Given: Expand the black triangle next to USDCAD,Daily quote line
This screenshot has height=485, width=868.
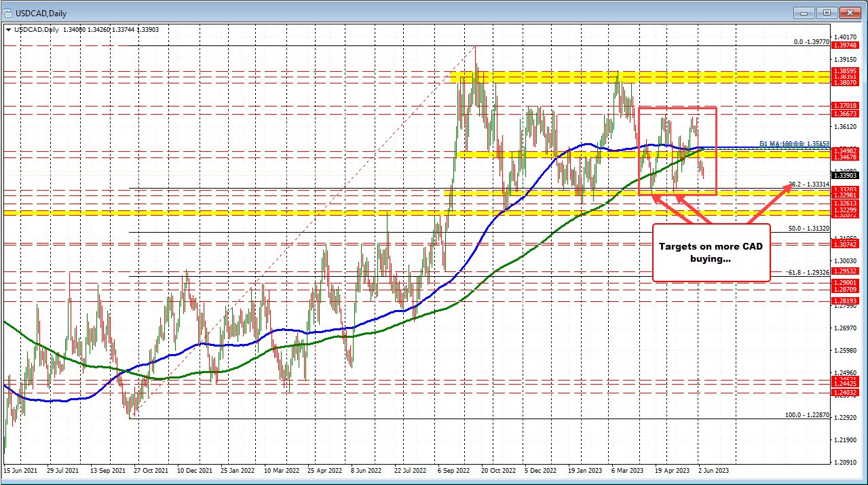Looking at the screenshot, I should (x=7, y=30).
